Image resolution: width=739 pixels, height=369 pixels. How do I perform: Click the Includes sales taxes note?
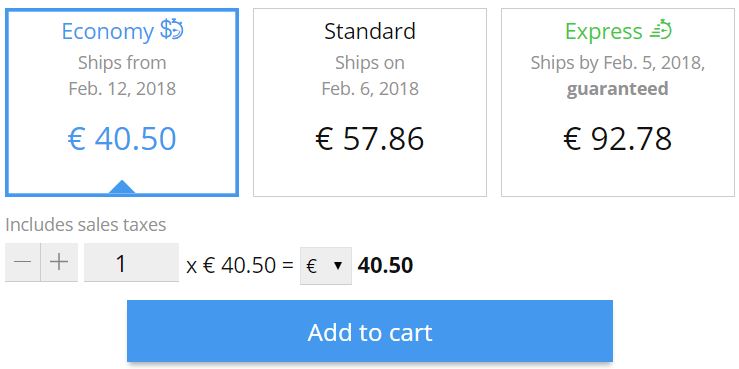pyautogui.click(x=86, y=225)
